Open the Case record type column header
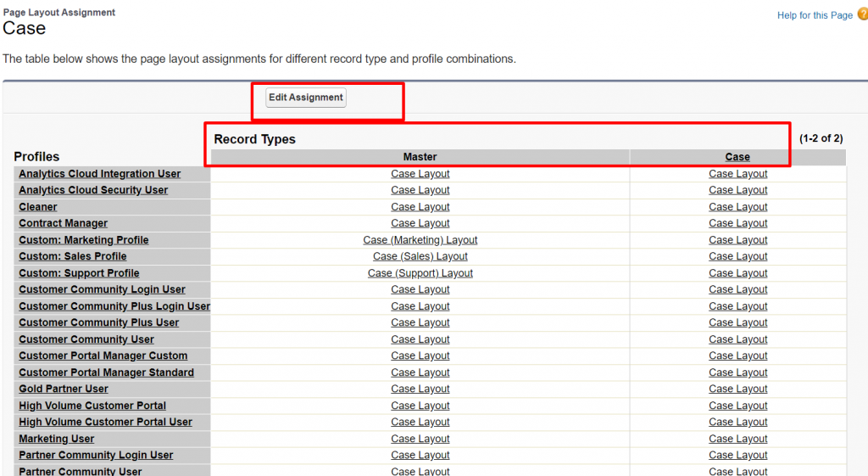The height and width of the screenshot is (476, 868). pos(737,157)
